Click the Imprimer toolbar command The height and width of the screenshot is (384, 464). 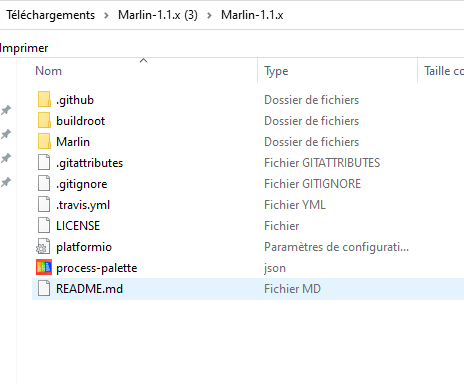[24, 48]
